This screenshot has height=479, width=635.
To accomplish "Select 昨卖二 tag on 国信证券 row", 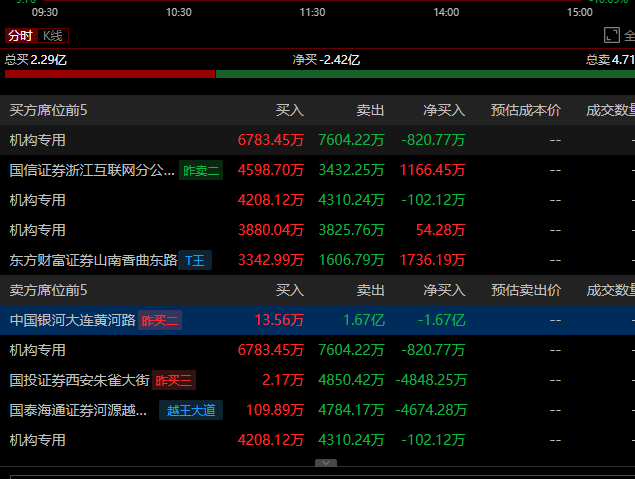I will pos(201,170).
